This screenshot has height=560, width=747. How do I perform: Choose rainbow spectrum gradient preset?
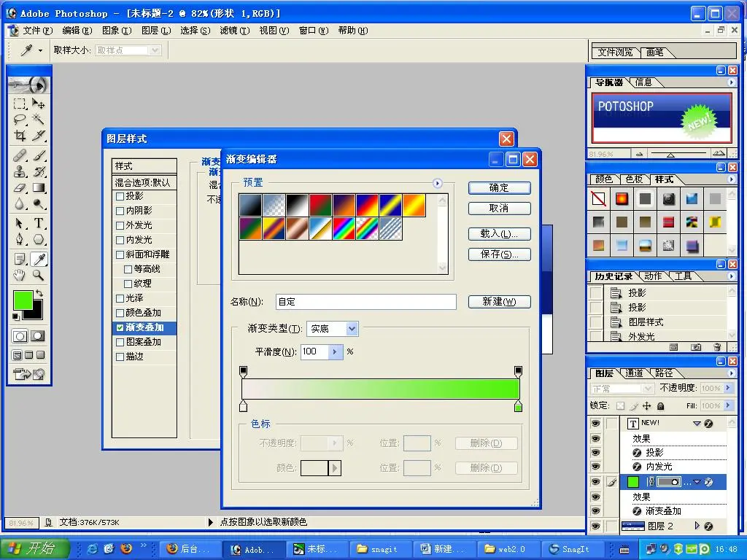pos(344,228)
